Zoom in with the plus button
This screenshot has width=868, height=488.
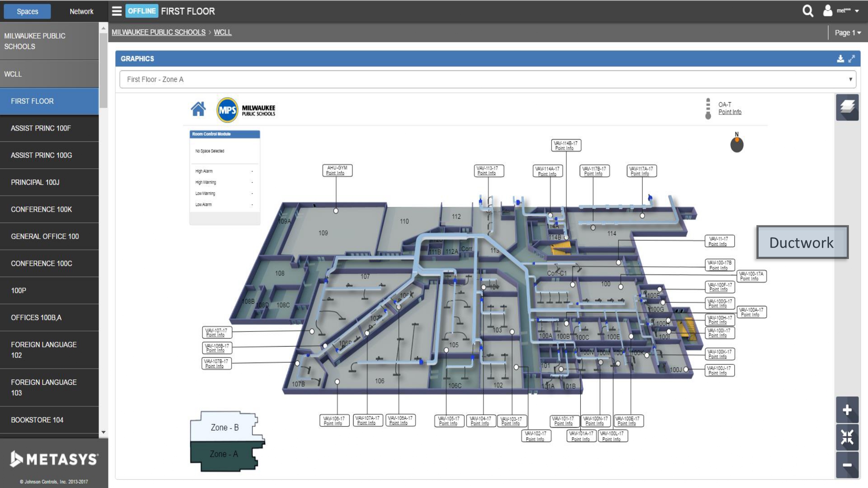click(847, 410)
